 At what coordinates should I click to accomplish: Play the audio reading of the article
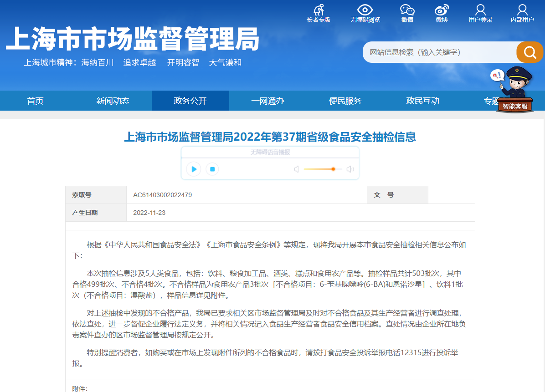click(194, 169)
